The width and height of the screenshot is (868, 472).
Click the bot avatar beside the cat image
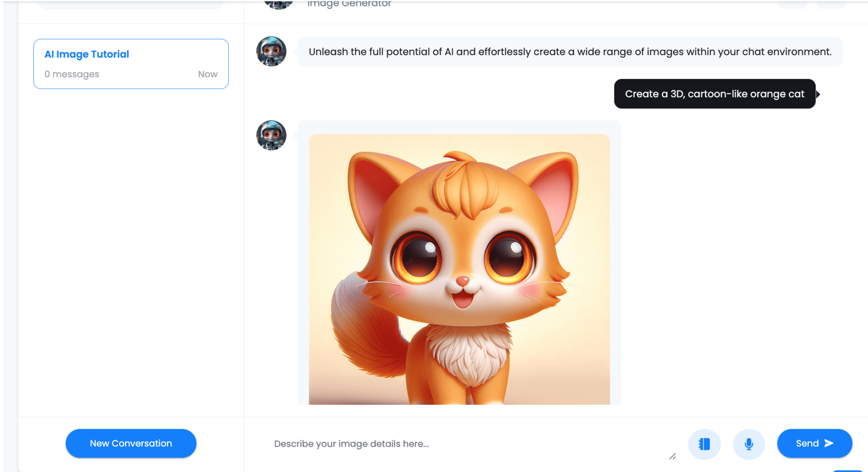[x=271, y=135]
